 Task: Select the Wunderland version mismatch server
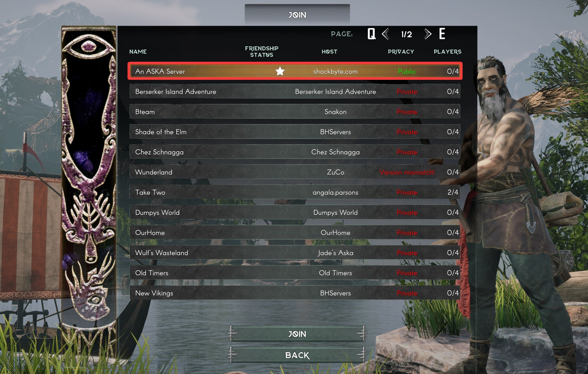(x=295, y=172)
